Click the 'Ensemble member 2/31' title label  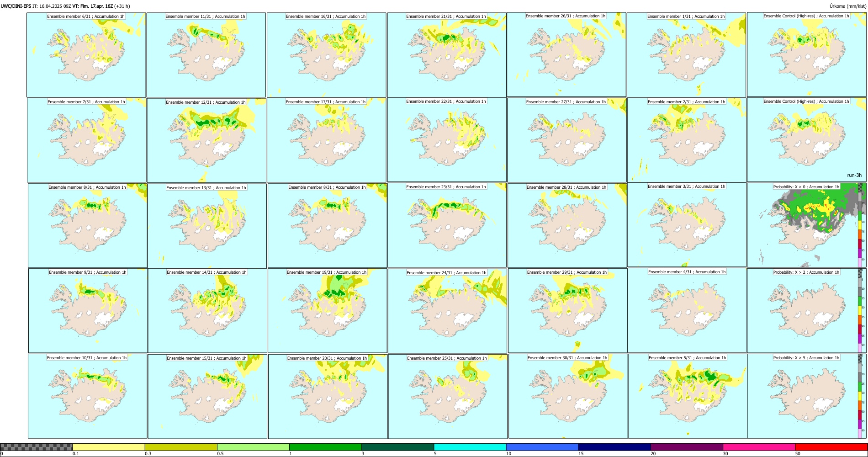[x=686, y=102]
